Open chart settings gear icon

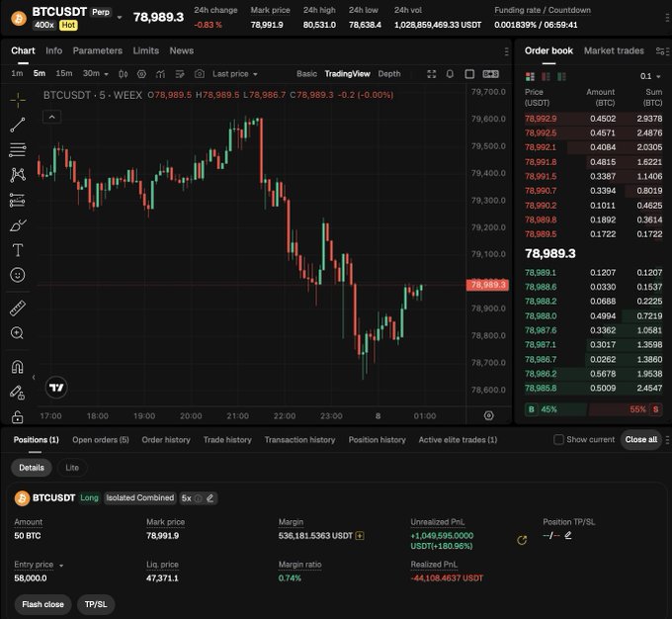141,74
